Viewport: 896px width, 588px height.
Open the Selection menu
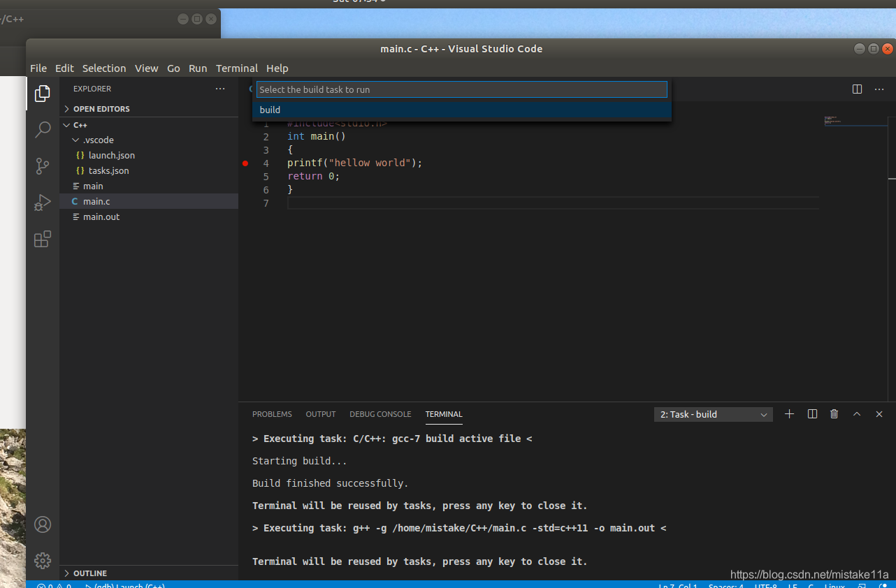point(104,68)
